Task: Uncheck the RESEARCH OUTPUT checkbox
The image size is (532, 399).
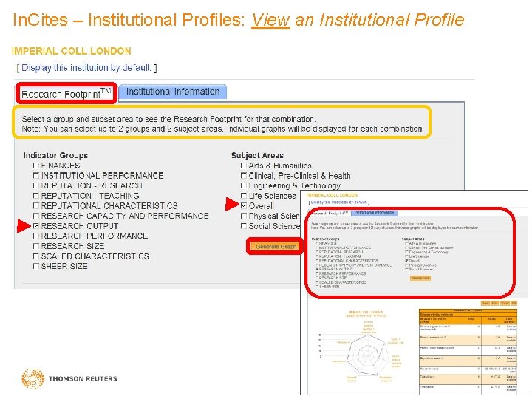Action: [36, 226]
